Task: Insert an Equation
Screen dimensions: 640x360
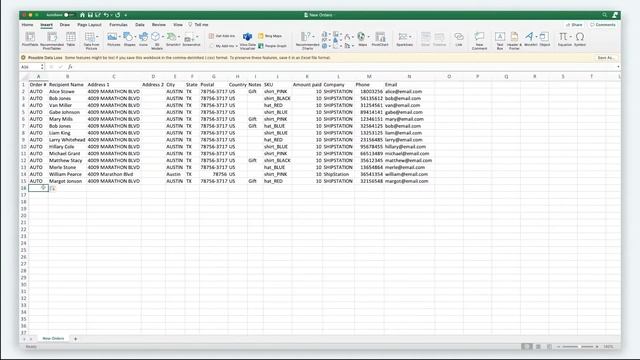Action: point(564,40)
